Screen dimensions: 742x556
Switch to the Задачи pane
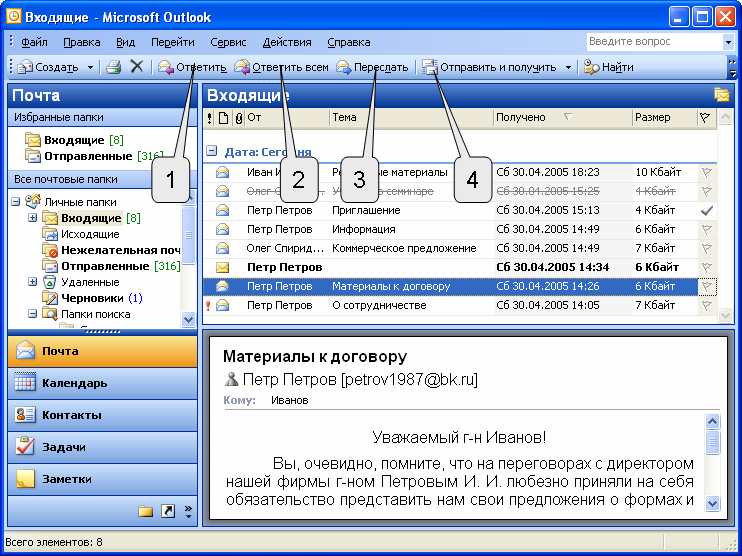click(x=102, y=447)
